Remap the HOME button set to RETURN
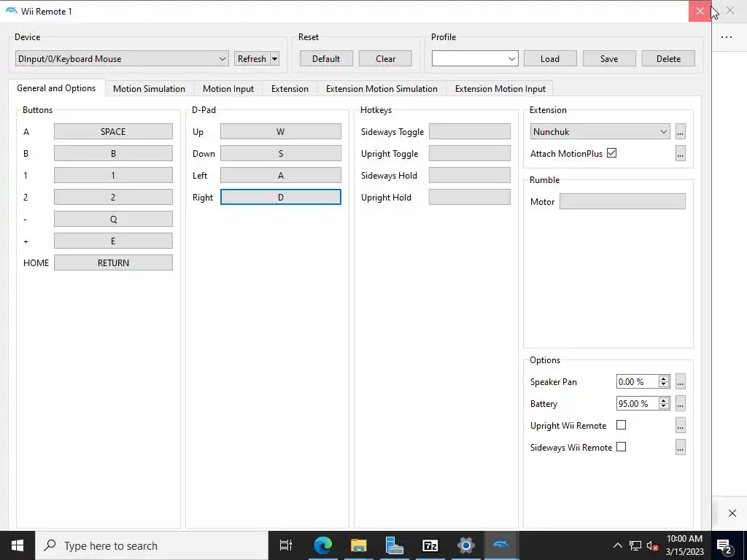 click(113, 263)
